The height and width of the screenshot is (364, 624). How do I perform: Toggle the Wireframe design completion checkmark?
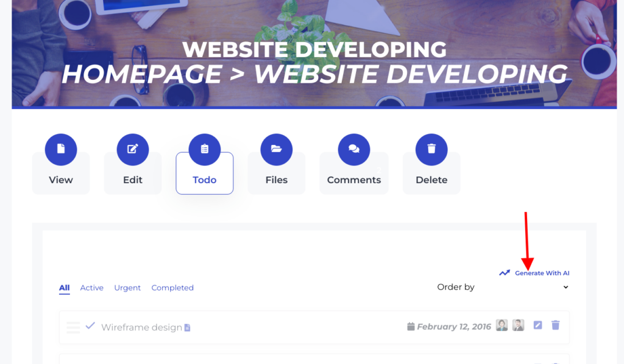pyautogui.click(x=90, y=326)
